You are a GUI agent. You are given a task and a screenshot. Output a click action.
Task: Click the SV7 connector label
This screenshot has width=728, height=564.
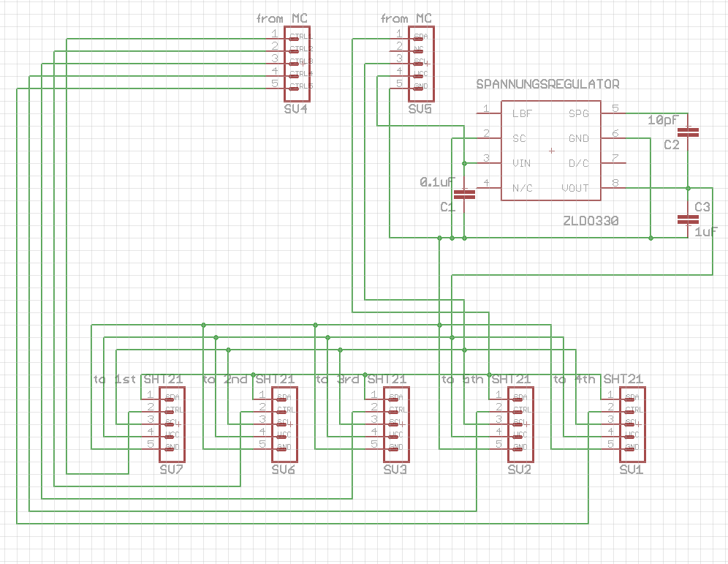pyautogui.click(x=171, y=470)
